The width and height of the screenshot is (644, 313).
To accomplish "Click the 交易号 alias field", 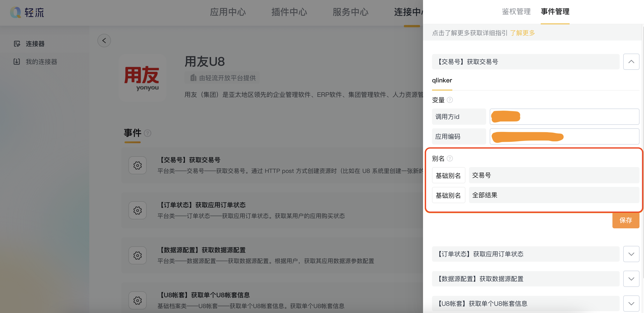I will [x=554, y=175].
